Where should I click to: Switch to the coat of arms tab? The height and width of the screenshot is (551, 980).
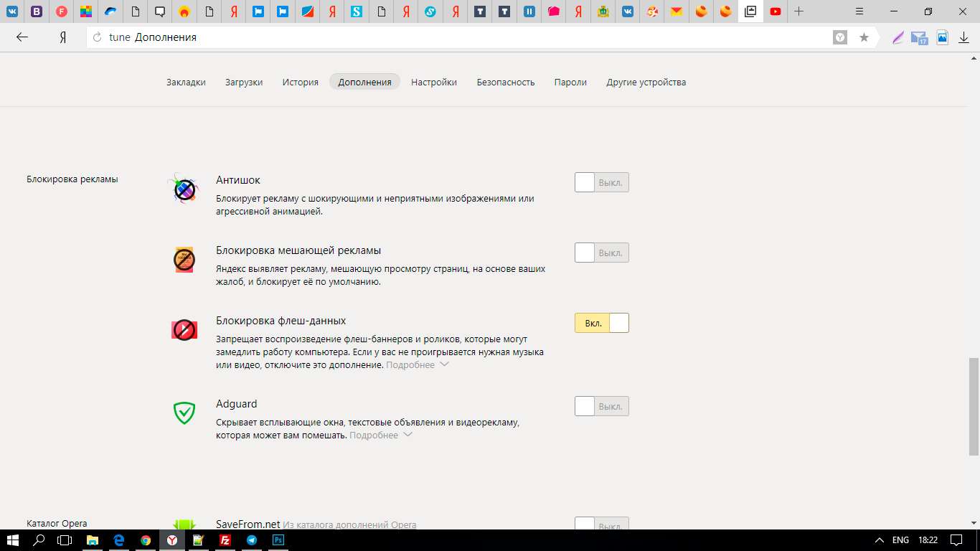point(603,11)
